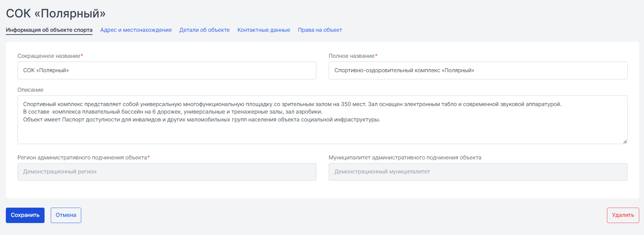The height and width of the screenshot is (235, 644).
Task: Click inside the Полное название input box
Action: point(478,70)
